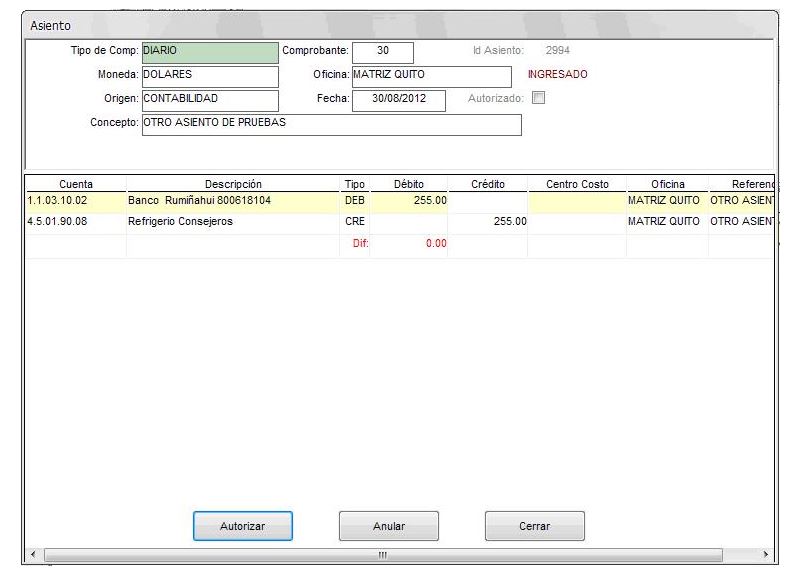Click the left arrow of horizontal scrollbar
The width and height of the screenshot is (792, 585).
tap(33, 555)
